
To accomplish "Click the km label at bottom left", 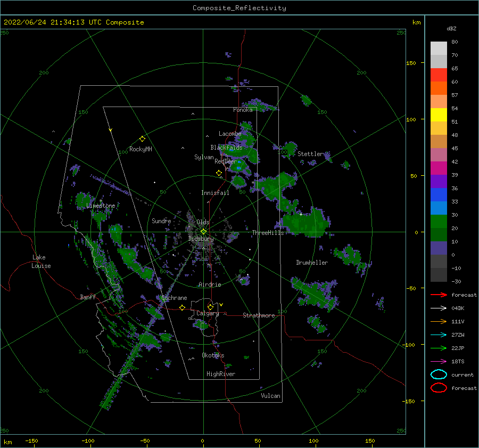I will [7, 442].
